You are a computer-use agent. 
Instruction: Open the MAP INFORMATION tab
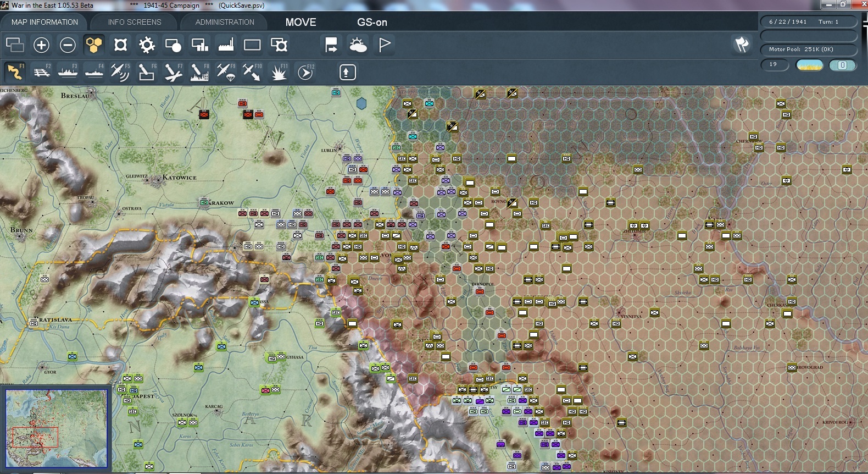[44, 22]
